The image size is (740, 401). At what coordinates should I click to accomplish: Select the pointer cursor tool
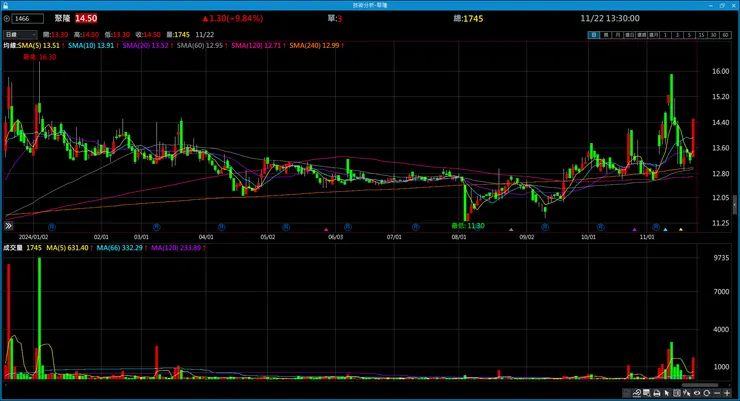(x=667, y=393)
